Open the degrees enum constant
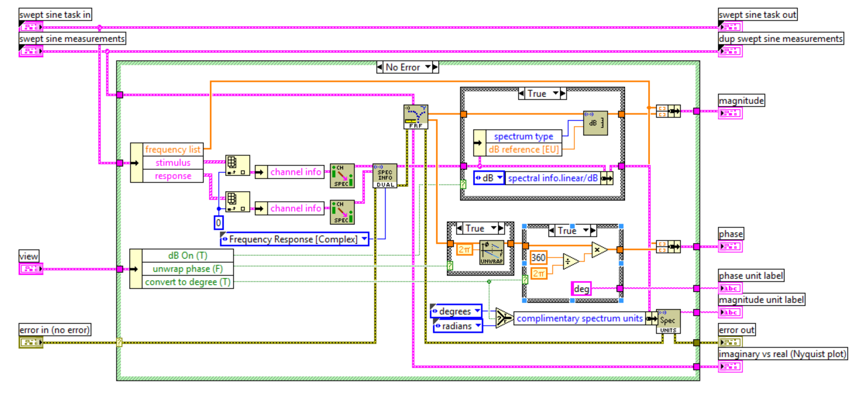Viewport: 868px width, 394px height. (x=456, y=311)
